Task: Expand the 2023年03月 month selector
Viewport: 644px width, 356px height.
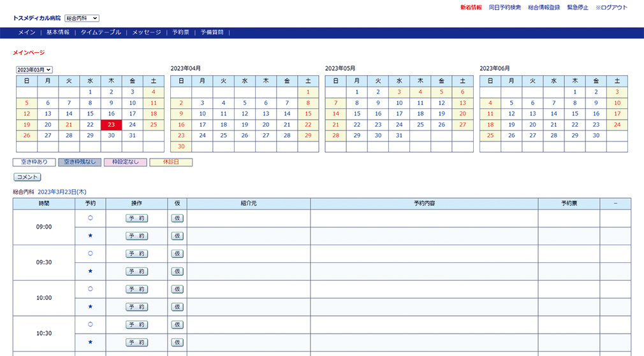Action: (x=34, y=69)
